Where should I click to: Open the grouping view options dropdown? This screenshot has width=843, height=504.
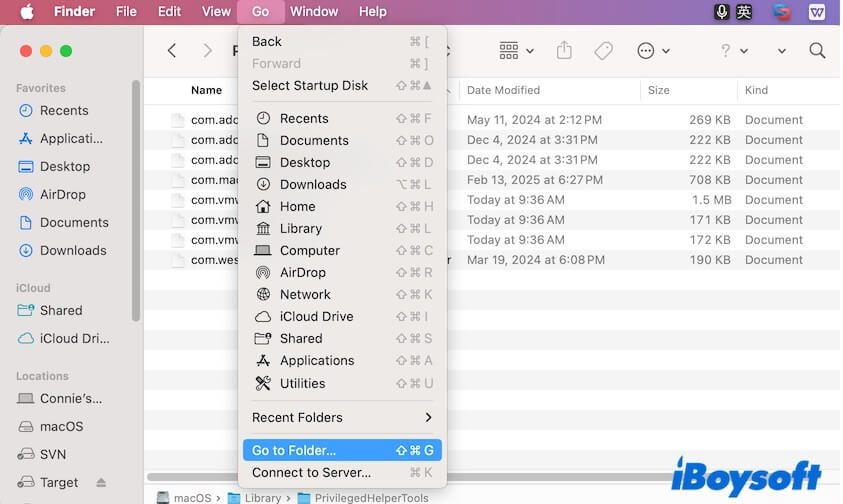click(516, 51)
